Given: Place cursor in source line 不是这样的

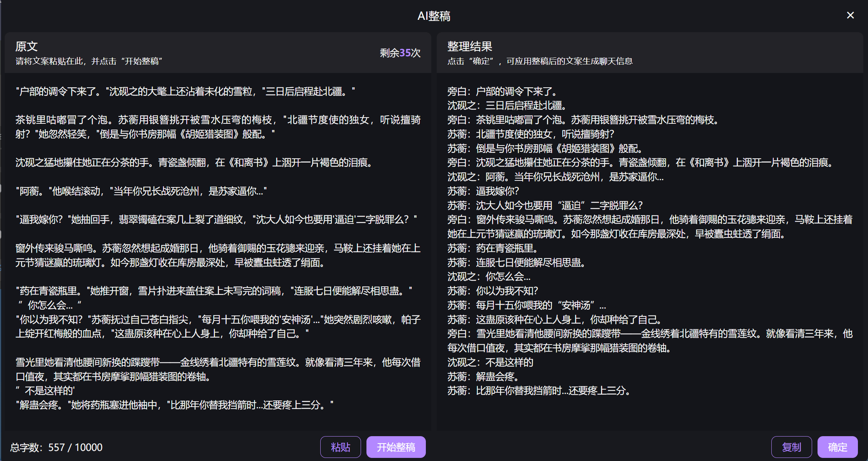Looking at the screenshot, I should (x=49, y=391).
